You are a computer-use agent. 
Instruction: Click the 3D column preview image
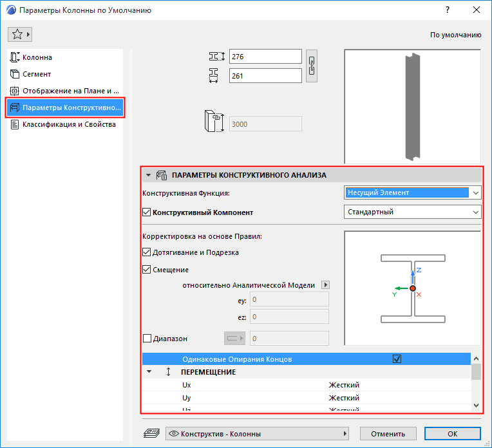coord(412,107)
